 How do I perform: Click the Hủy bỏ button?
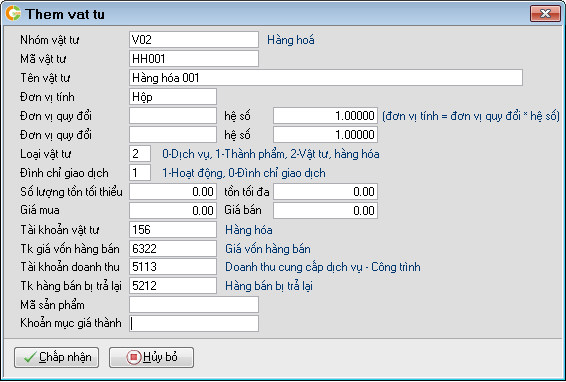[x=151, y=357]
